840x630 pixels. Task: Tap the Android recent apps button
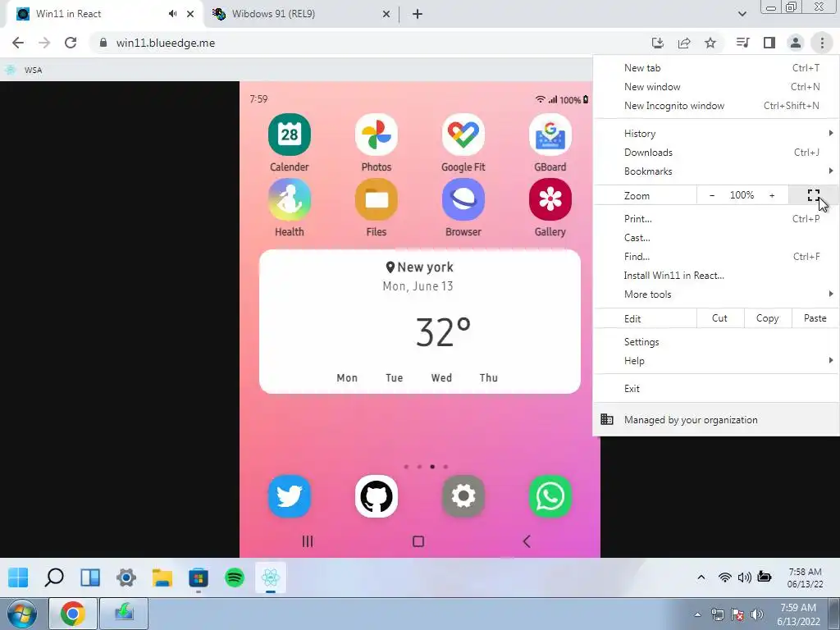pos(308,541)
